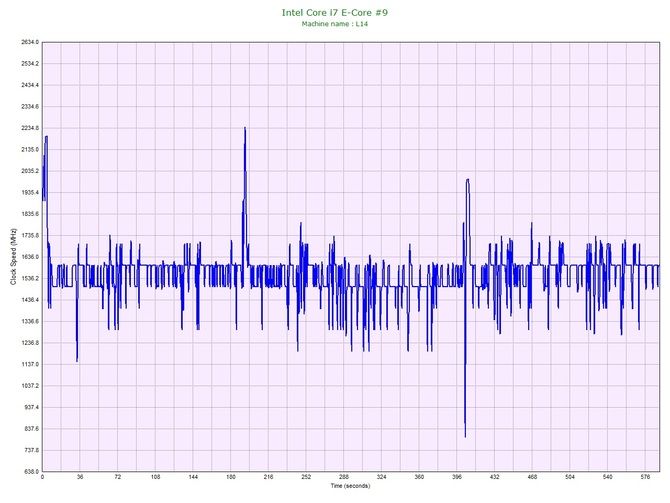This screenshot has height=503, width=670.
Task: Select the 638.0 y-axis tick label
Action: (31, 472)
